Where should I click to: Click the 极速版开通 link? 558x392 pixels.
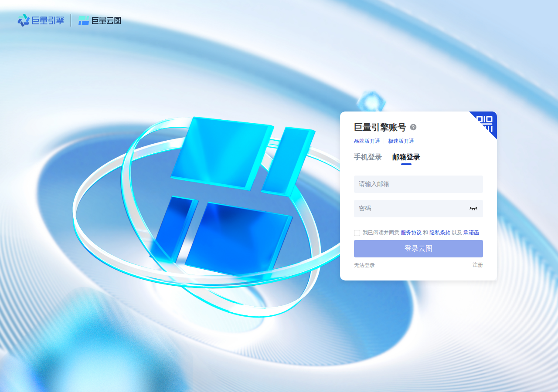coord(401,141)
